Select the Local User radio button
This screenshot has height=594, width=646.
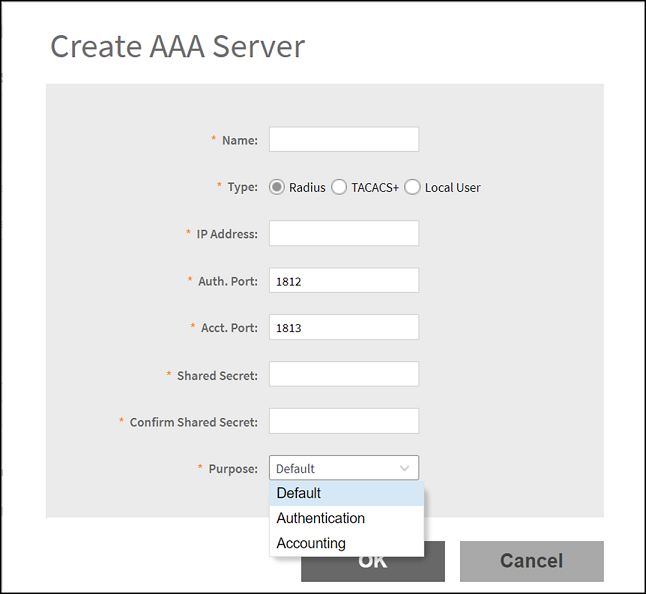412,187
